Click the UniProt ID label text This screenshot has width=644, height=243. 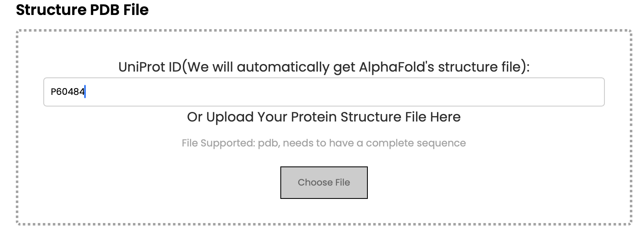tap(324, 67)
